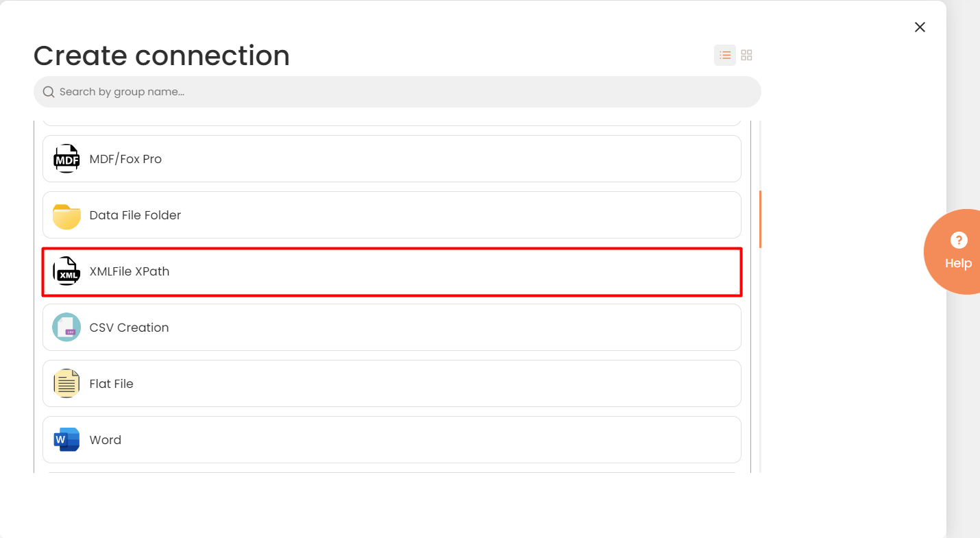This screenshot has width=980, height=538.
Task: Choose the Data File Folder connection
Action: point(391,215)
